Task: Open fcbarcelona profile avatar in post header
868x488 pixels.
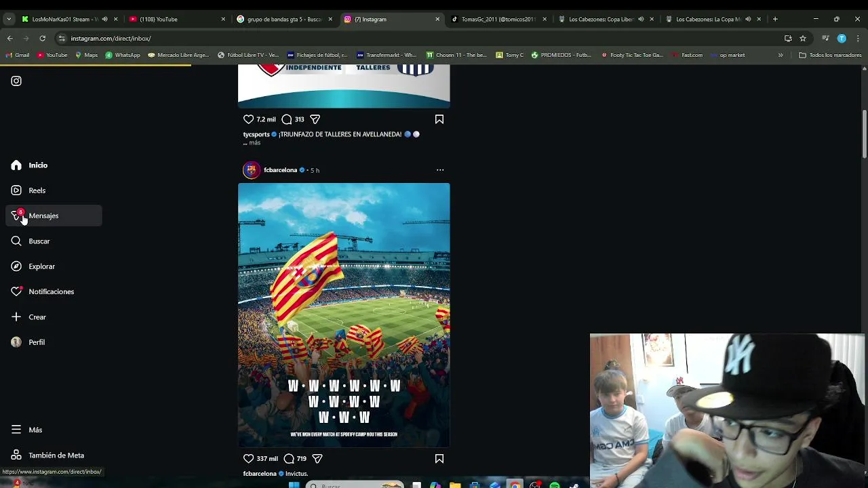Action: pos(252,170)
